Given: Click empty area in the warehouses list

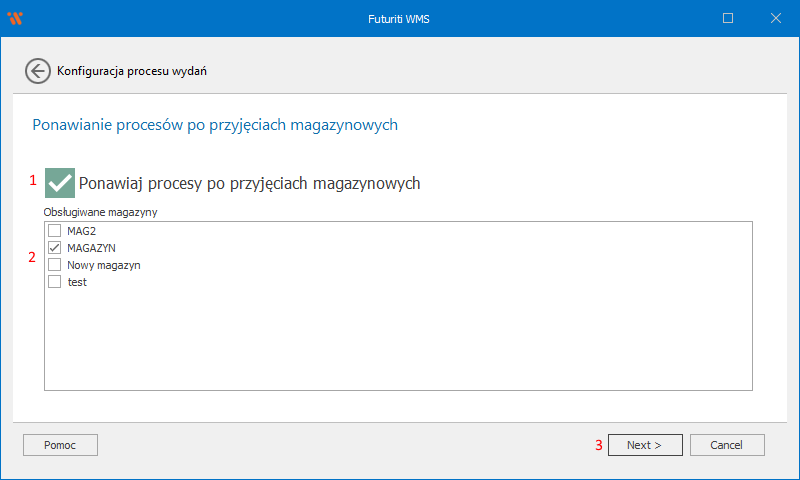Looking at the screenshot, I should point(400,340).
